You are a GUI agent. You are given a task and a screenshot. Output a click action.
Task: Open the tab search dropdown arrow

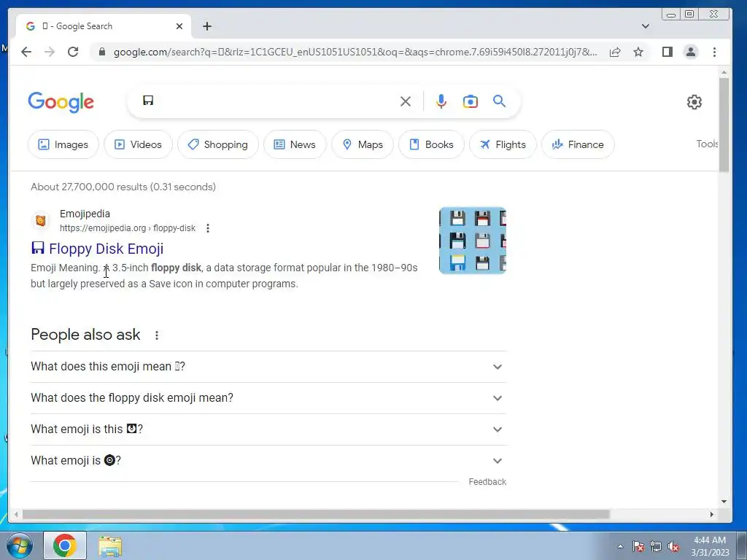pos(645,26)
